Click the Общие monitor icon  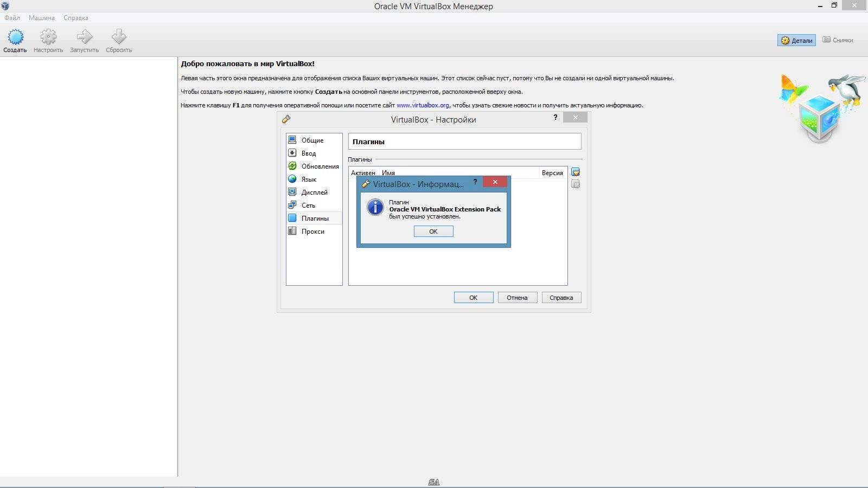[x=292, y=139]
